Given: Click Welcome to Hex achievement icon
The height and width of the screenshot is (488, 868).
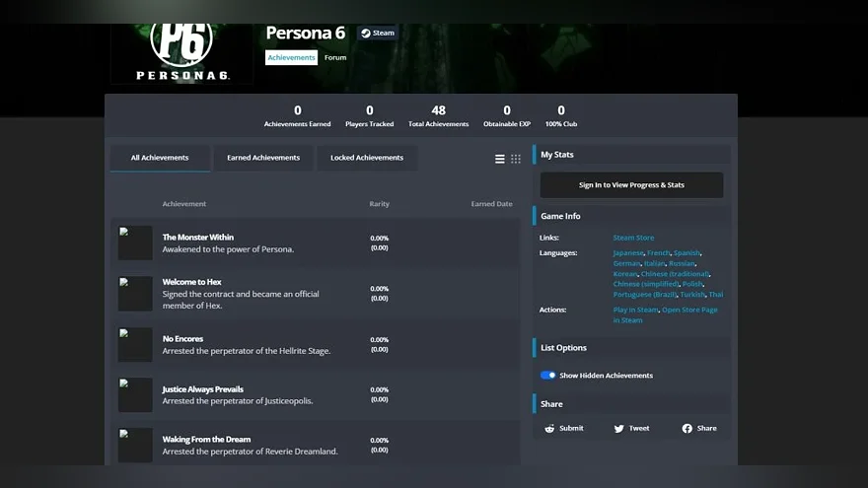Looking at the screenshot, I should [x=135, y=293].
